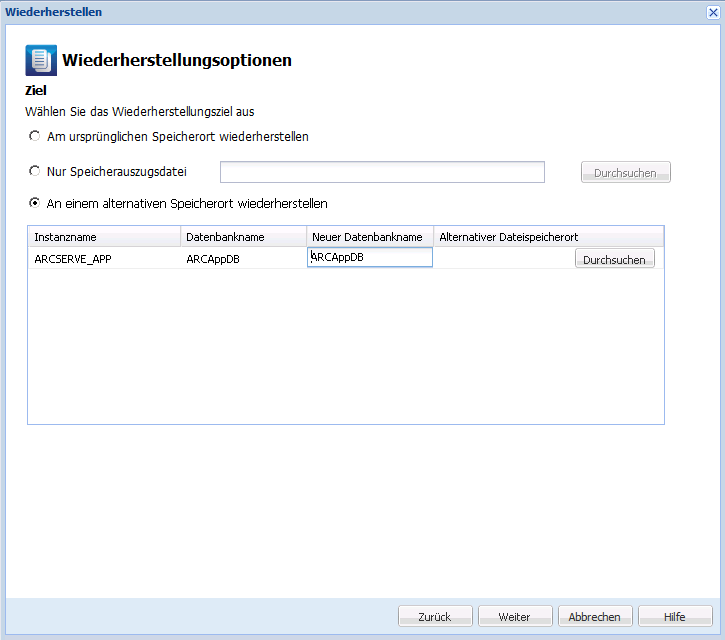Click the Datenbankname column header
Image resolution: width=725 pixels, height=640 pixels.
coord(243,237)
